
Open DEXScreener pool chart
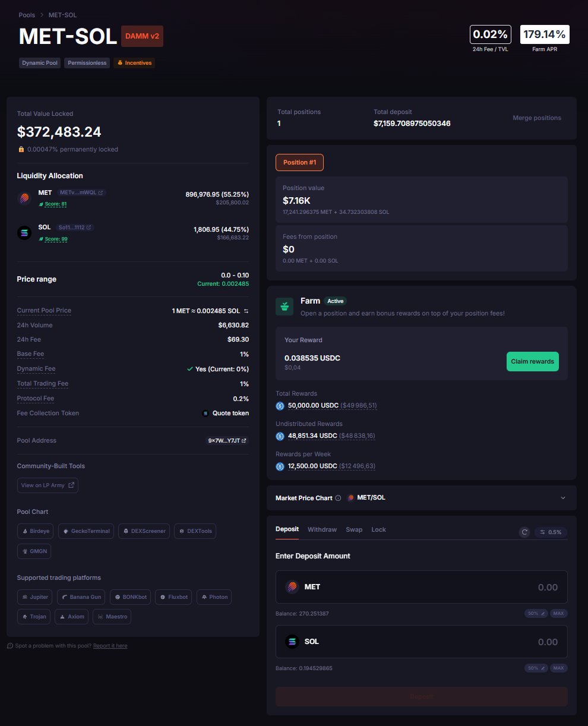pos(144,531)
